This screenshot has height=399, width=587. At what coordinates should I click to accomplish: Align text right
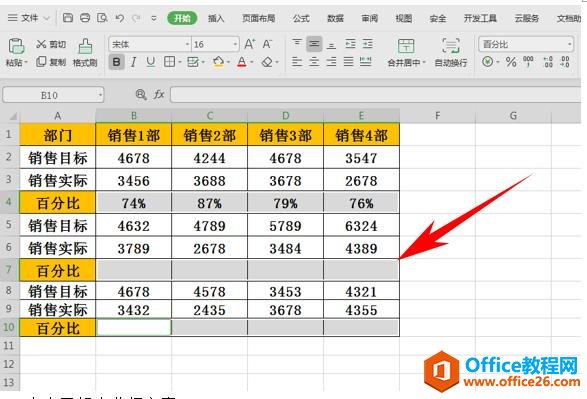[x=331, y=61]
